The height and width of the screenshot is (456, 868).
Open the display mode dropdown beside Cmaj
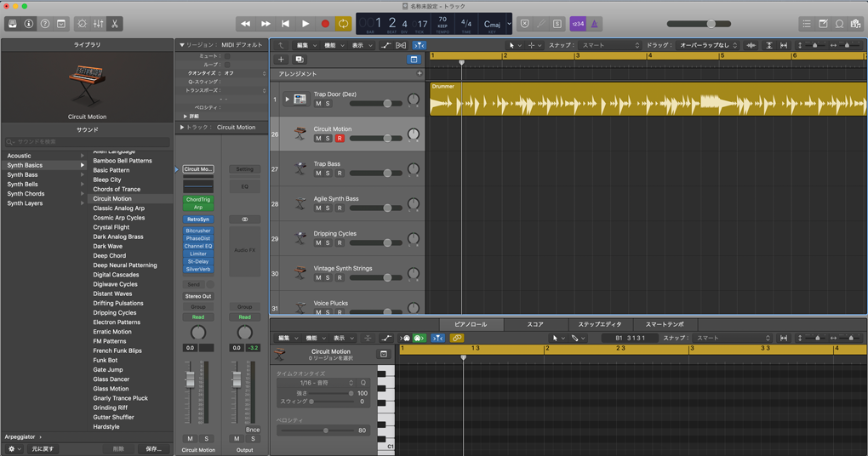point(509,24)
